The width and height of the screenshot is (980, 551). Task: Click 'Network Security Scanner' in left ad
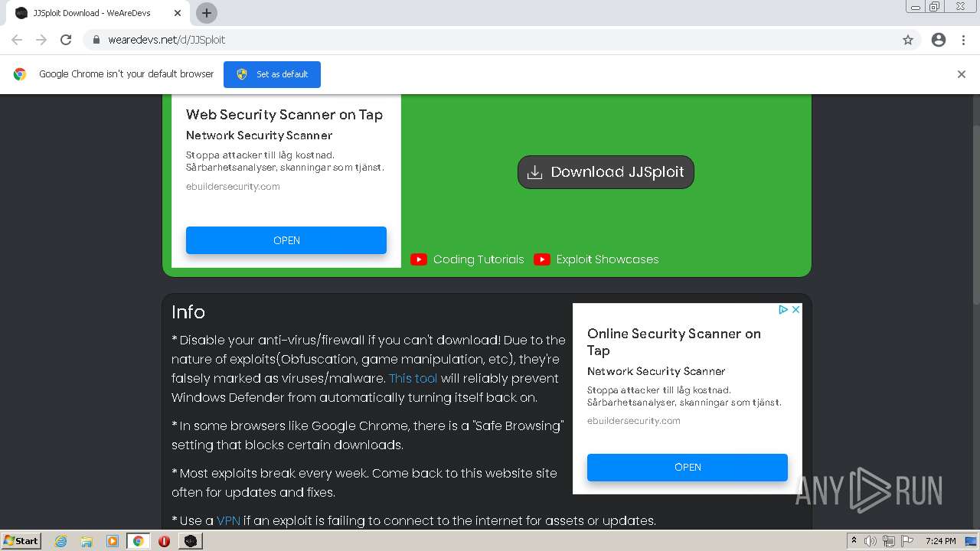pyautogui.click(x=259, y=135)
